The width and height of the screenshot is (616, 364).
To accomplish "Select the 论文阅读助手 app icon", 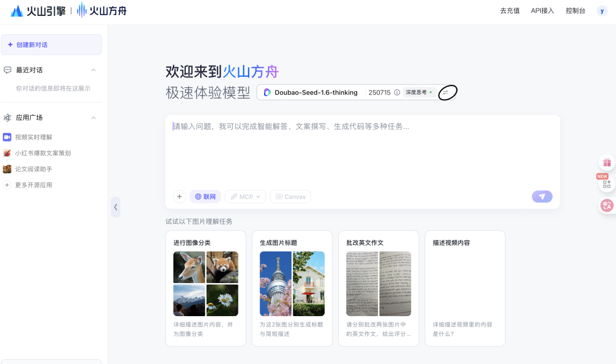I will 8,169.
